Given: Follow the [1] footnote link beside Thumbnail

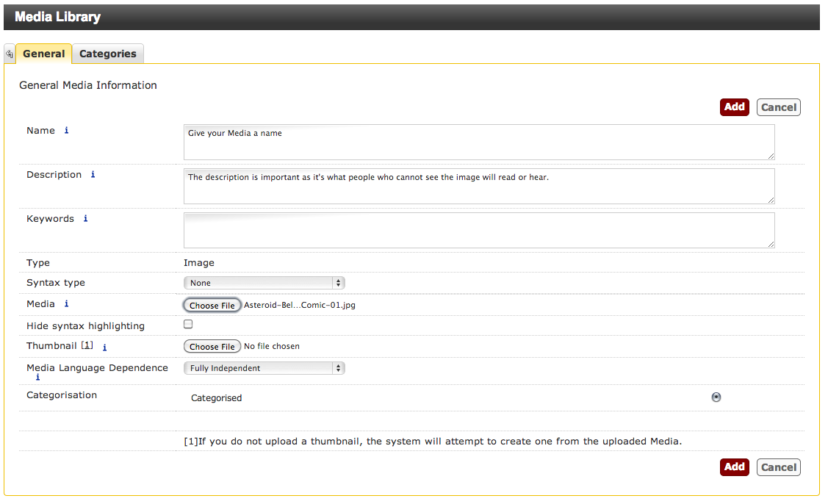Looking at the screenshot, I should 87,345.
